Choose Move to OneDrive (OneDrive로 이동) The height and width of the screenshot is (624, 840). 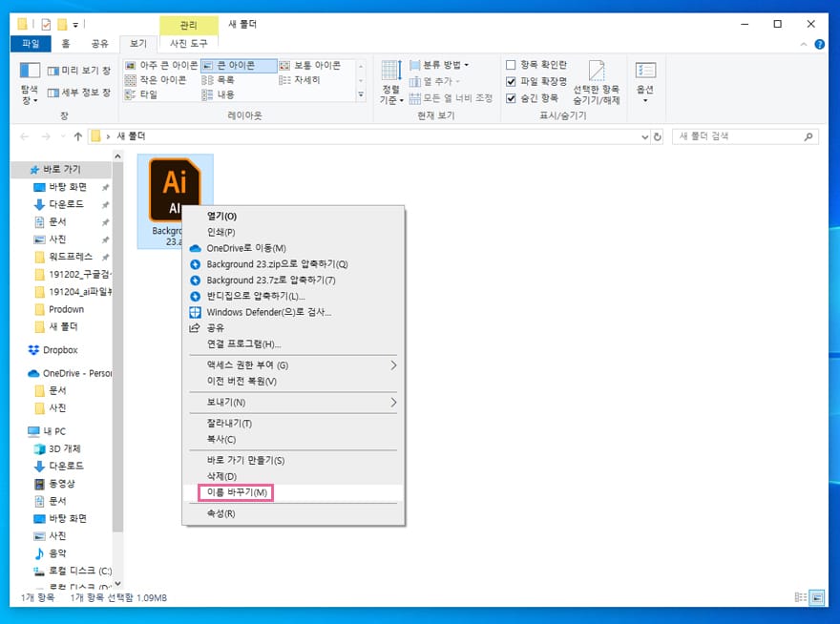(294, 248)
